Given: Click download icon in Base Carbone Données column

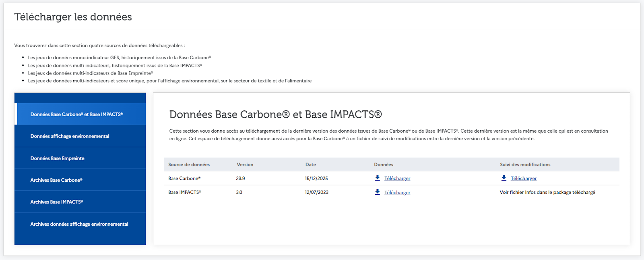Looking at the screenshot, I should click(x=378, y=178).
